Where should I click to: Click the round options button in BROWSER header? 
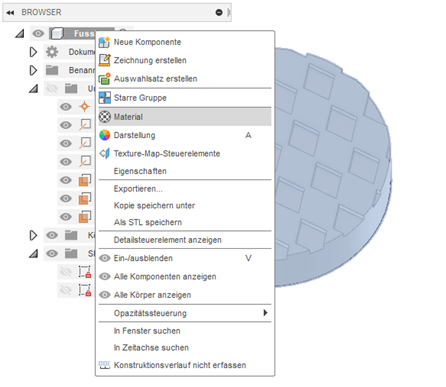click(219, 12)
